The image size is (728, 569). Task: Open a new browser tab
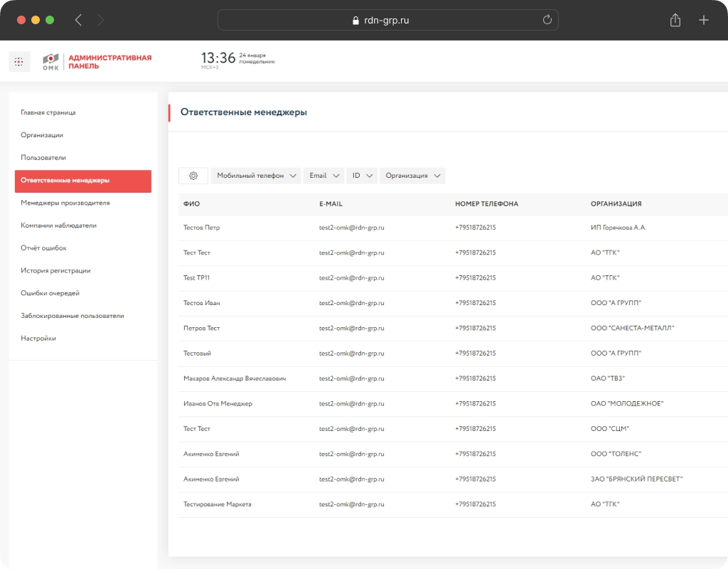(704, 21)
